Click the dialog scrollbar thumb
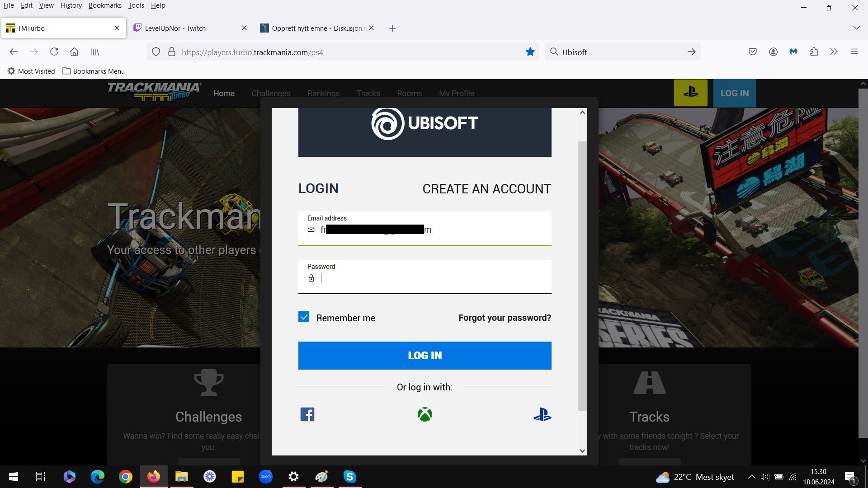 tap(582, 276)
